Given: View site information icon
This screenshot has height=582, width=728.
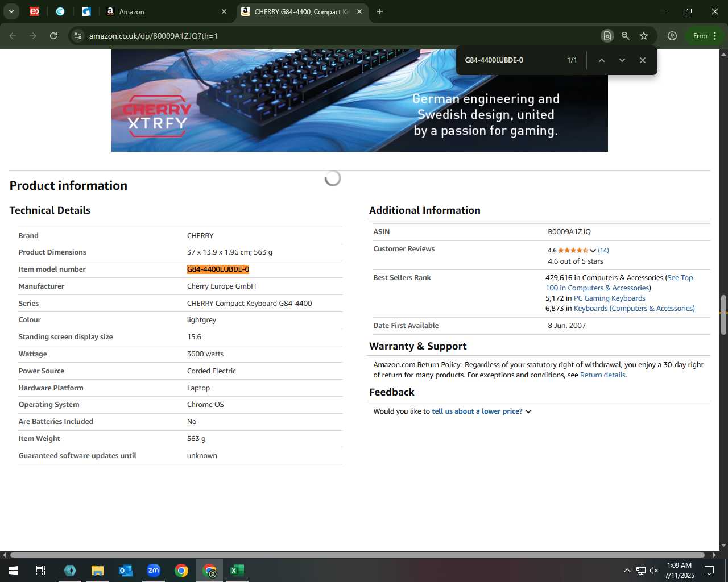Looking at the screenshot, I should click(x=78, y=36).
